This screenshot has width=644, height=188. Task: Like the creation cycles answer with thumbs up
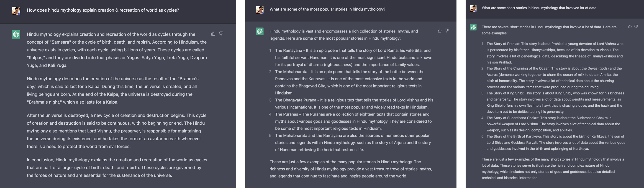click(x=213, y=34)
